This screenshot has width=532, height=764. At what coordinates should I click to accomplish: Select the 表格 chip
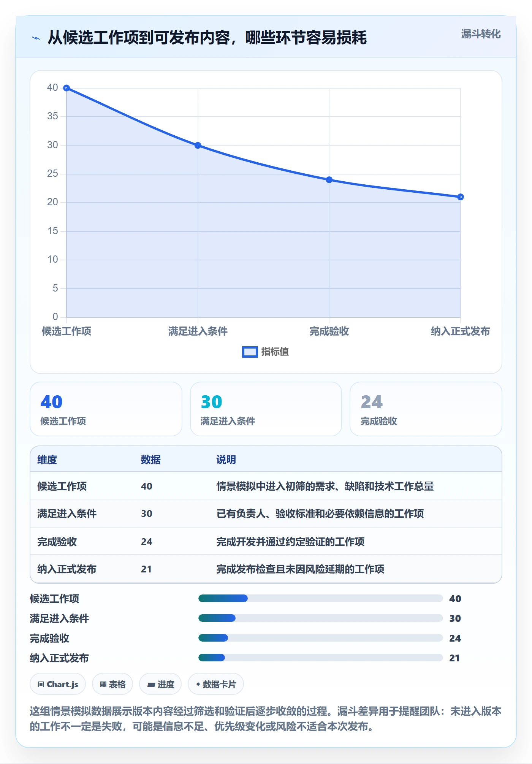(112, 684)
